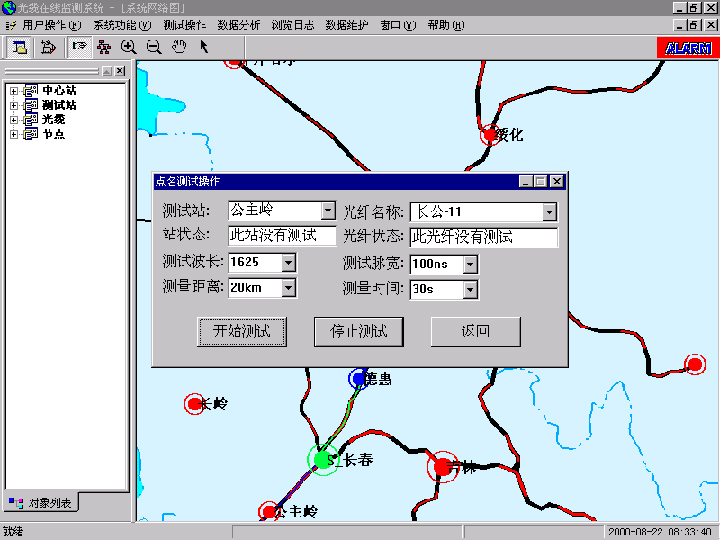Open the 数据维护 menu
This screenshot has width=720, height=540.
click(x=347, y=25)
